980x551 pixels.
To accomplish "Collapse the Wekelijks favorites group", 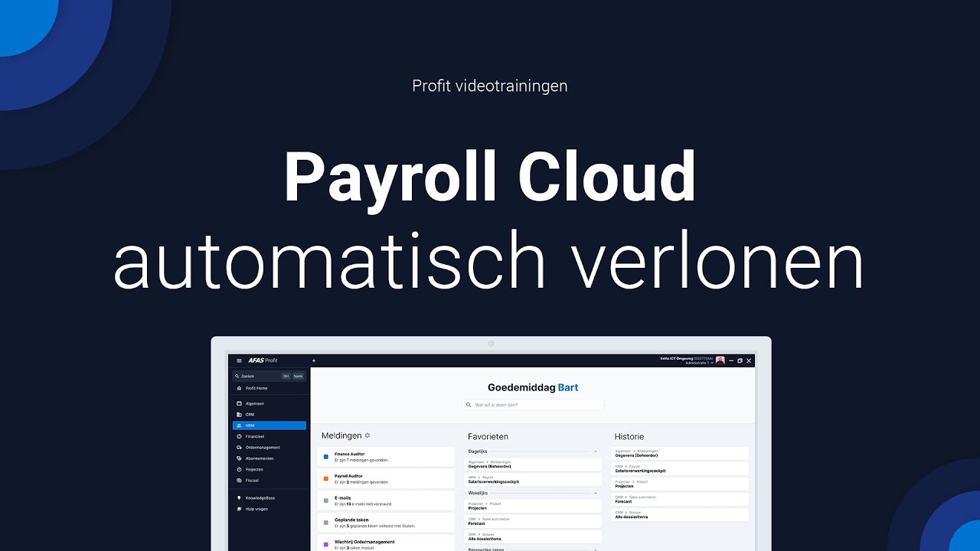I will pyautogui.click(x=596, y=494).
